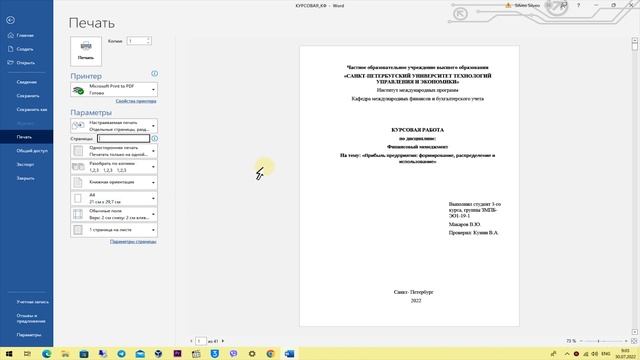Open the Главная (Home) page
Screen dimensions: 640x360
pyautogui.click(x=26, y=36)
